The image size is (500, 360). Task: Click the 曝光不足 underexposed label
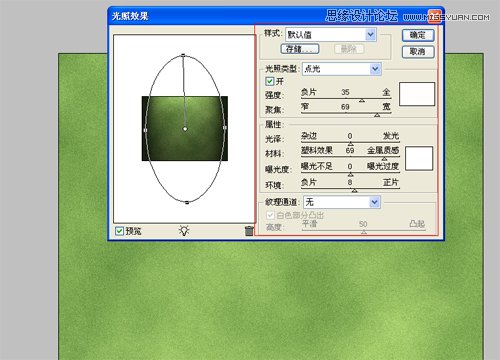click(x=317, y=166)
